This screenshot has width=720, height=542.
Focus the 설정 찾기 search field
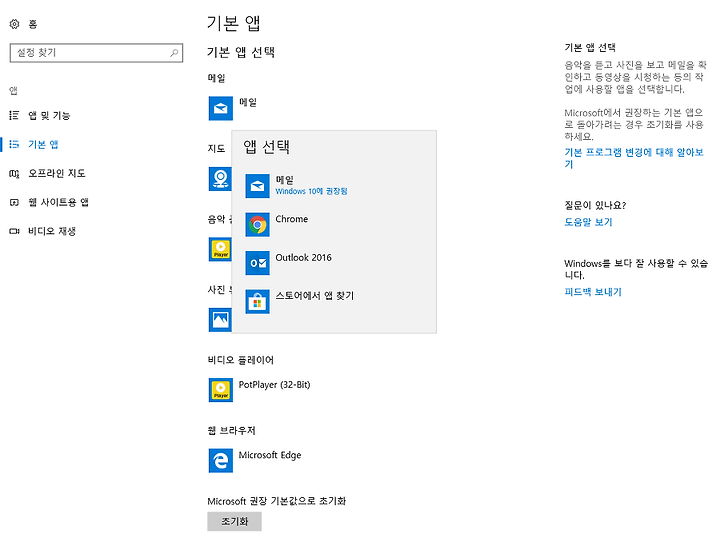click(96, 53)
